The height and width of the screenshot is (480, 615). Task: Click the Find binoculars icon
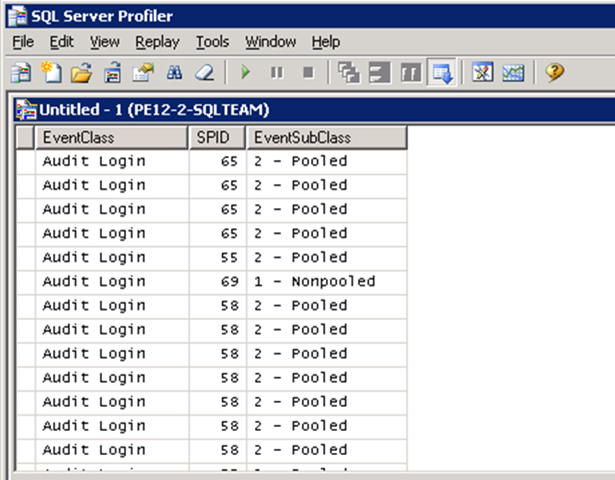click(173, 73)
